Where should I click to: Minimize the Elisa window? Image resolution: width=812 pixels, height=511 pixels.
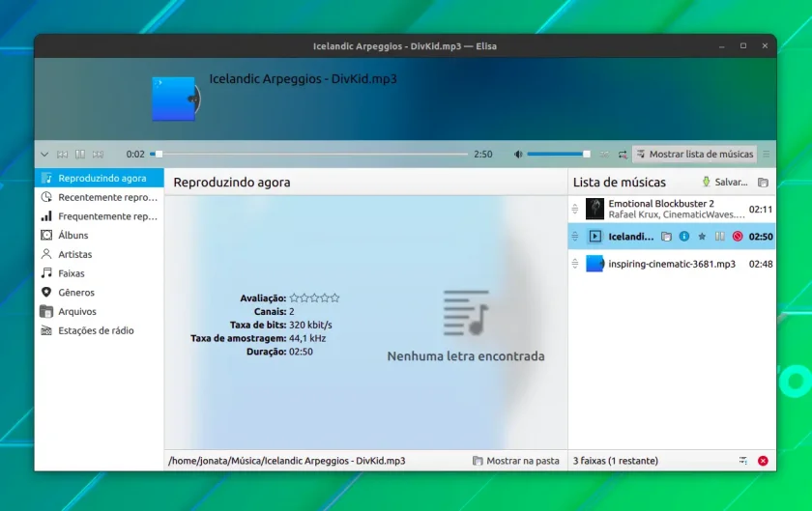click(721, 46)
